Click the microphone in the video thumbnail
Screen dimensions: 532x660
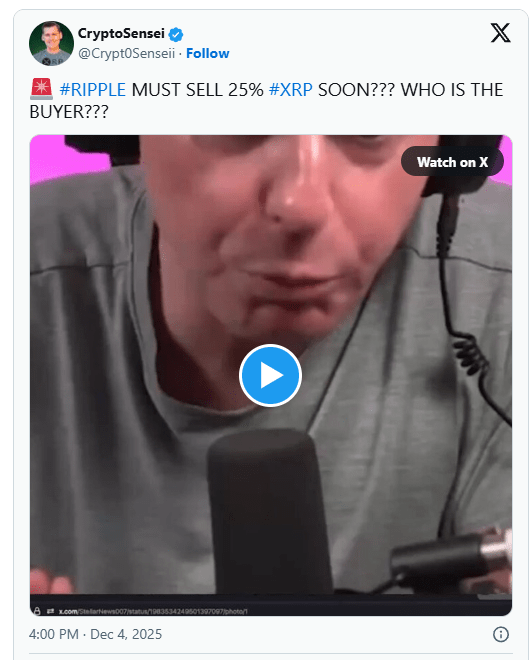(269, 511)
